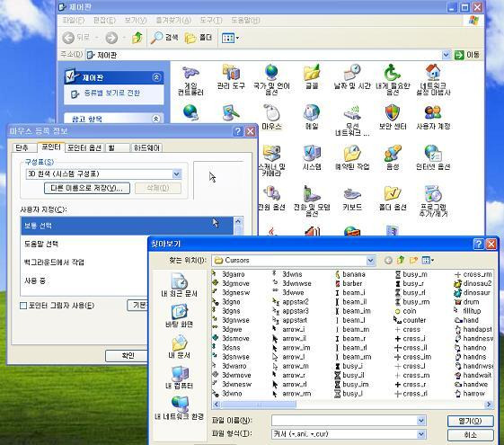Image resolution: width=504 pixels, height=445 pixels.
Task: Click the up one level icon in Browse dialog
Action: coord(401,260)
